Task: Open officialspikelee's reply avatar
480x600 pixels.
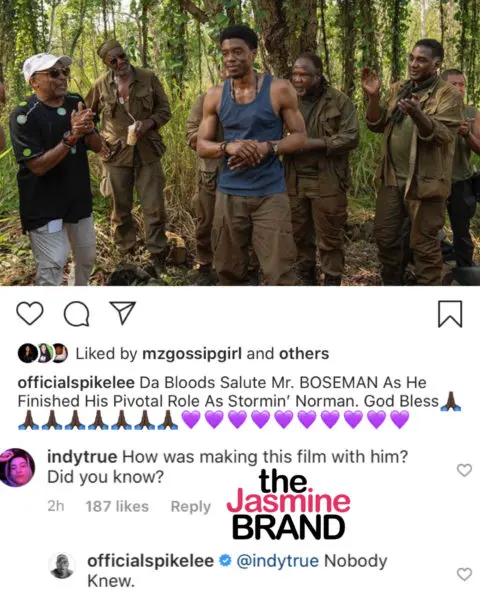Action: tap(62, 565)
